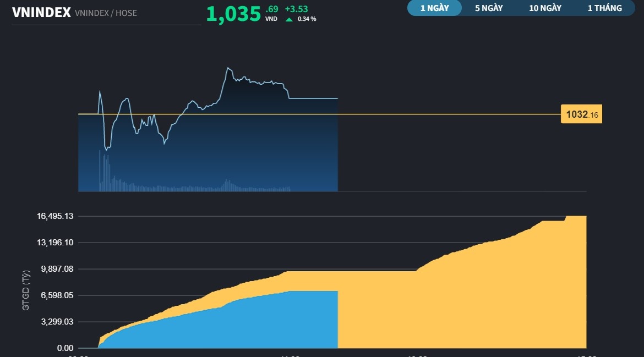Select the +3.53 change value
The height and width of the screenshot is (357, 644).
click(x=296, y=9)
